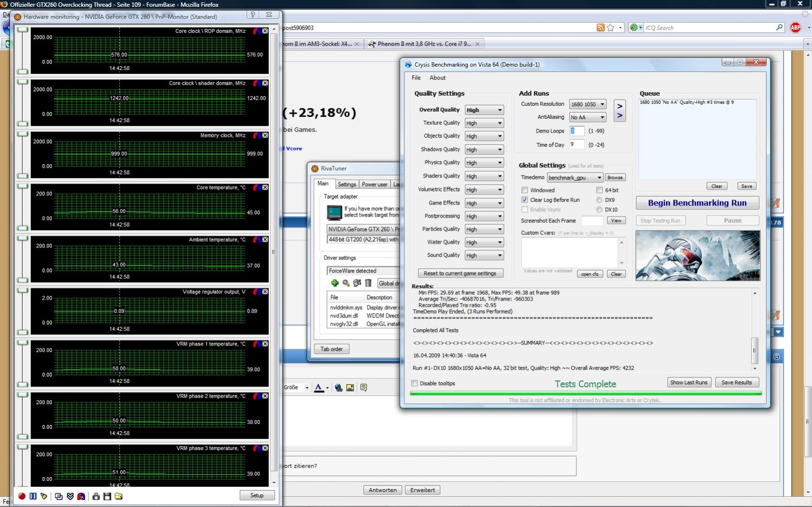Click monitor icon under Target adapter in RivaTuner
The width and height of the screenshot is (812, 507).
[x=334, y=212]
